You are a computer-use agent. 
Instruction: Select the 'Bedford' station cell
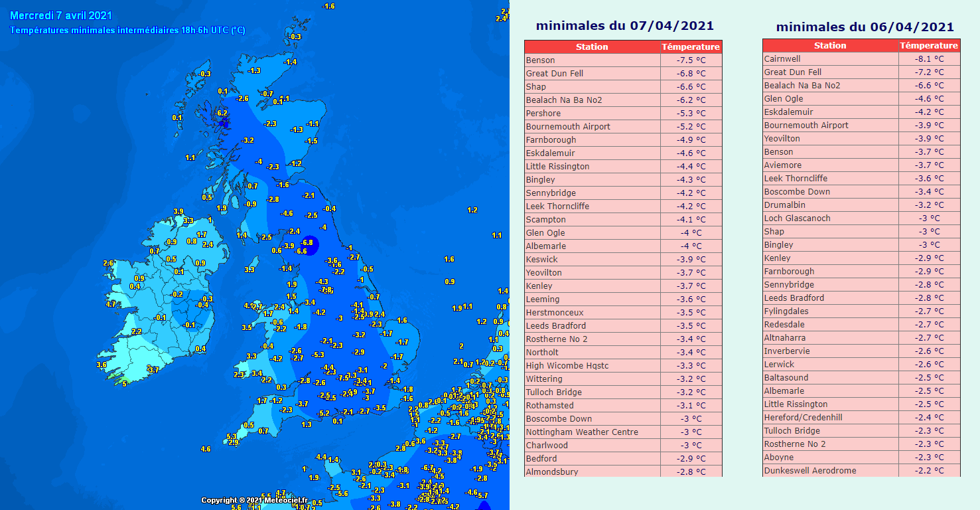tap(592, 458)
